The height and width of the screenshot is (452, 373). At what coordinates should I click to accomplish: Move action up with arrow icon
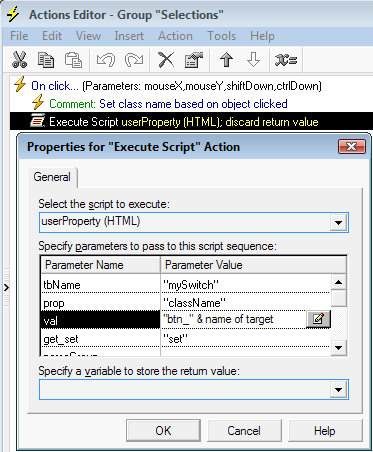[x=226, y=60]
